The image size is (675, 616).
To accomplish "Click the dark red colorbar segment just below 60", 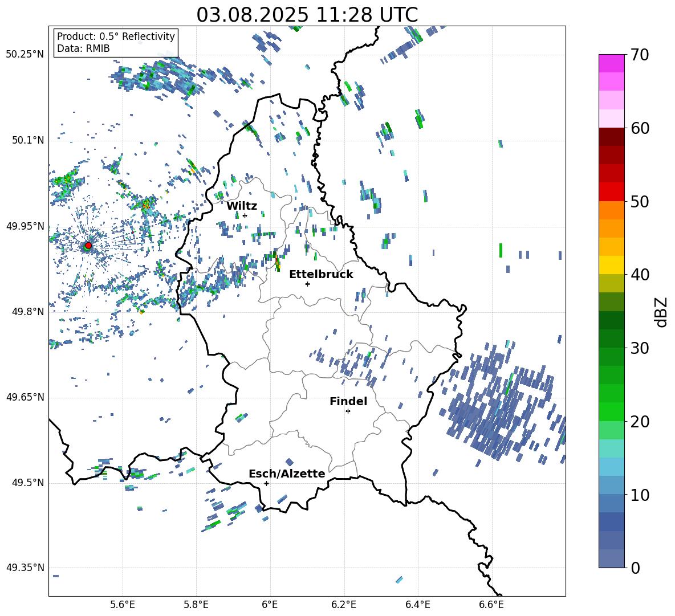I will click(x=612, y=137).
